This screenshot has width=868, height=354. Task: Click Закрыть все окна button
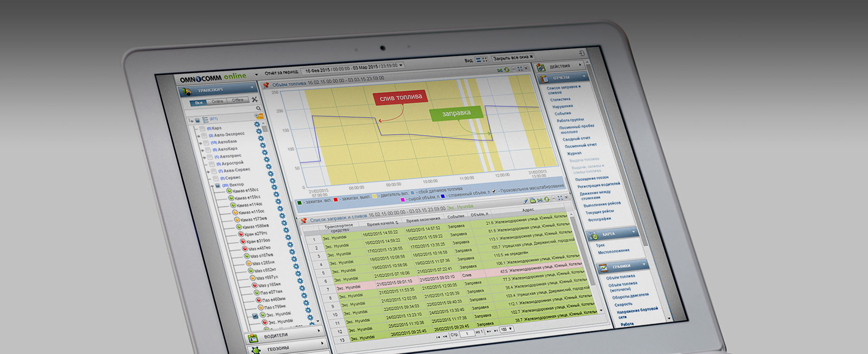coord(513,57)
